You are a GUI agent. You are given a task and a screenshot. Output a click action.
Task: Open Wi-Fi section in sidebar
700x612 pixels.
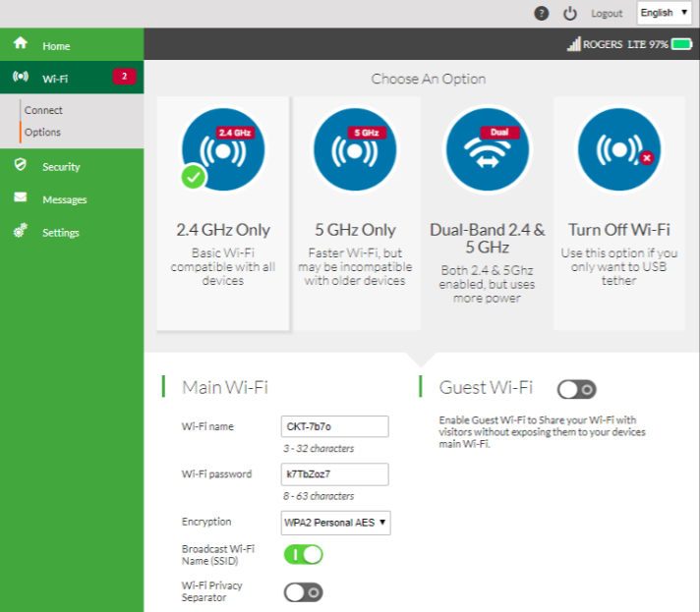point(72,78)
